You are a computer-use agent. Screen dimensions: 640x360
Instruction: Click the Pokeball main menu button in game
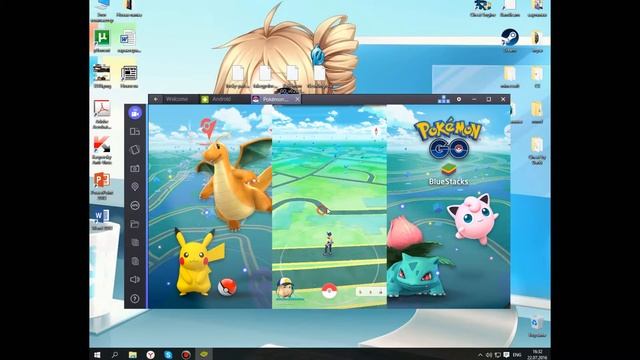[329, 291]
